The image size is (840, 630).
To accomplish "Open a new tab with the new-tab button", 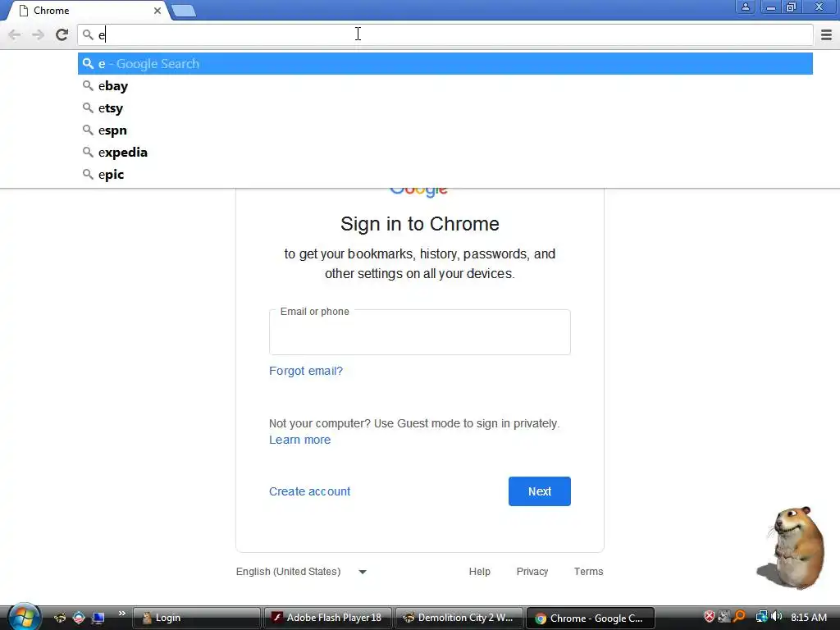I will coord(184,11).
